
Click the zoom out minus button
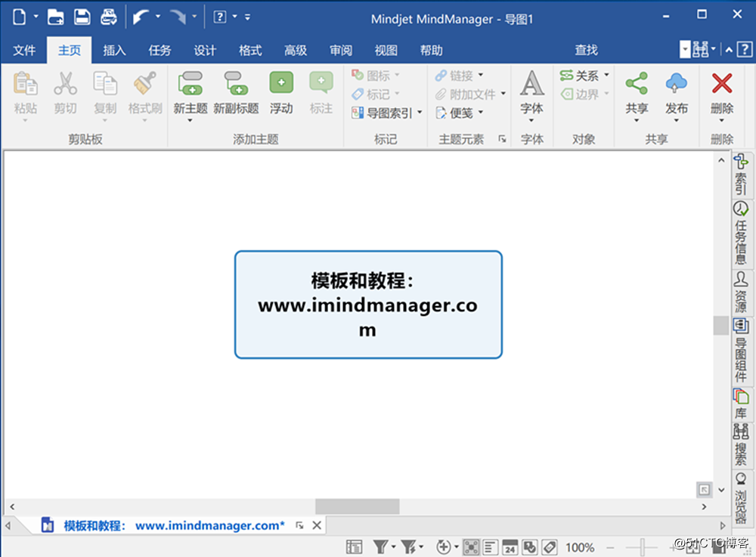point(610,547)
